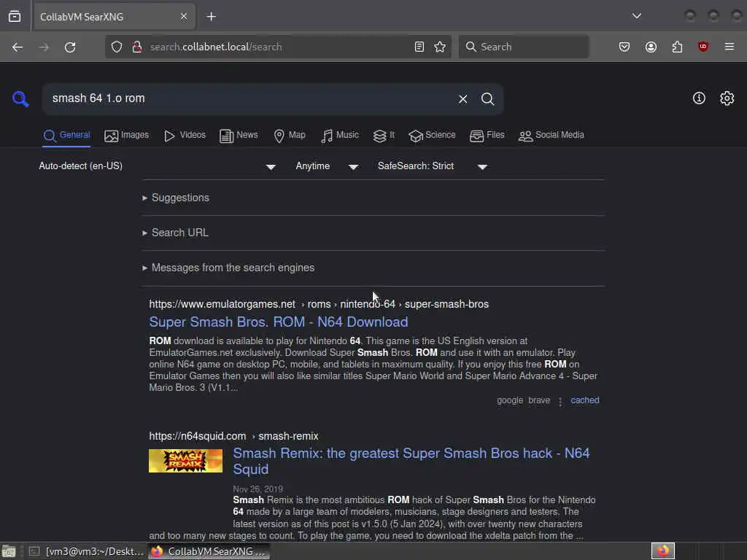Image resolution: width=747 pixels, height=560 pixels.
Task: Switch to the vm3 terminal taskbar item
Action: pos(87,551)
